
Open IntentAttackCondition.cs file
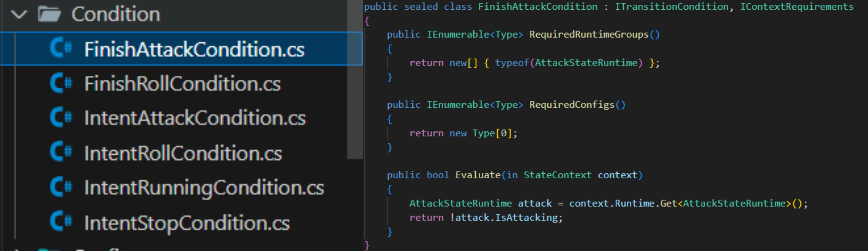195,118
